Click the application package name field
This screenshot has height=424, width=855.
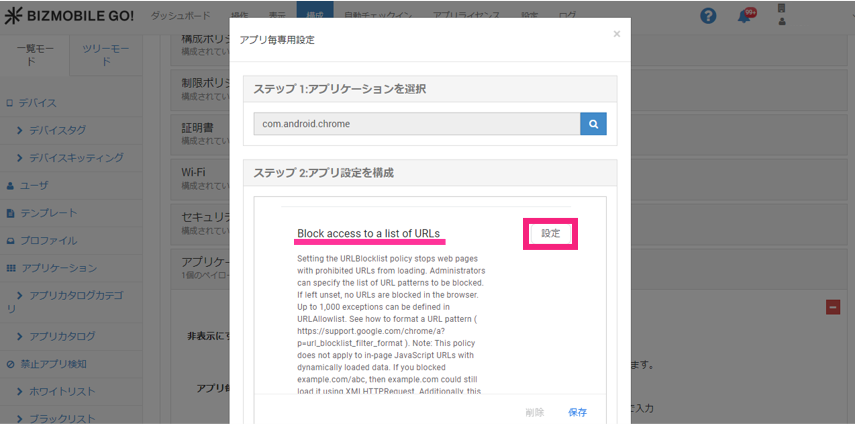(416, 124)
